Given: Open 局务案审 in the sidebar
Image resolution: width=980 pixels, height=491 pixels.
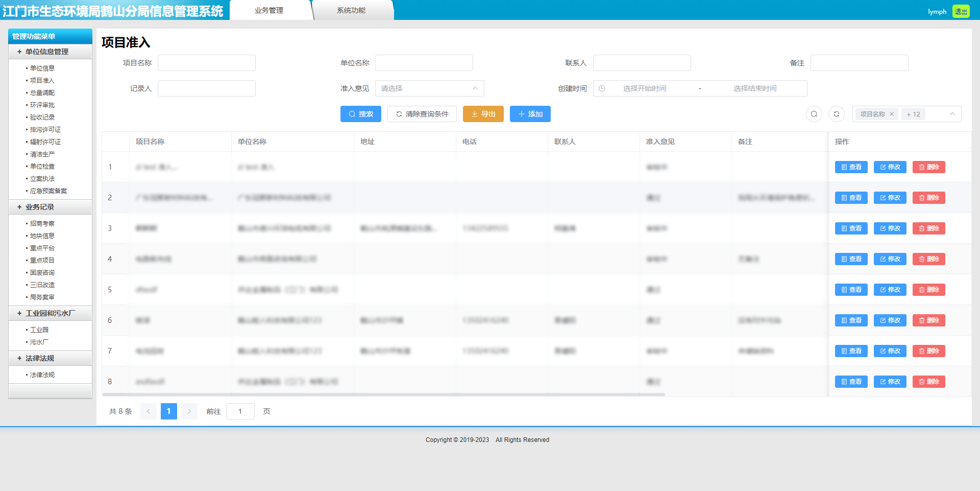Looking at the screenshot, I should point(42,297).
